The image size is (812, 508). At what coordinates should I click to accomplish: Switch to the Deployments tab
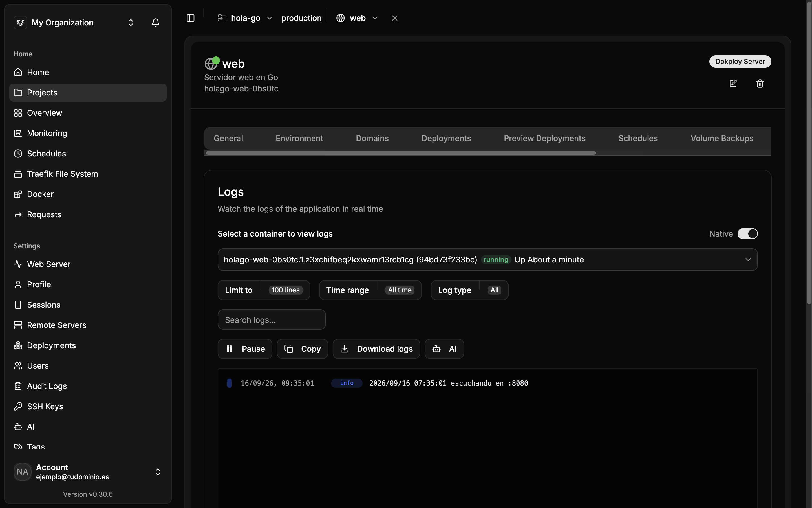[x=446, y=138]
